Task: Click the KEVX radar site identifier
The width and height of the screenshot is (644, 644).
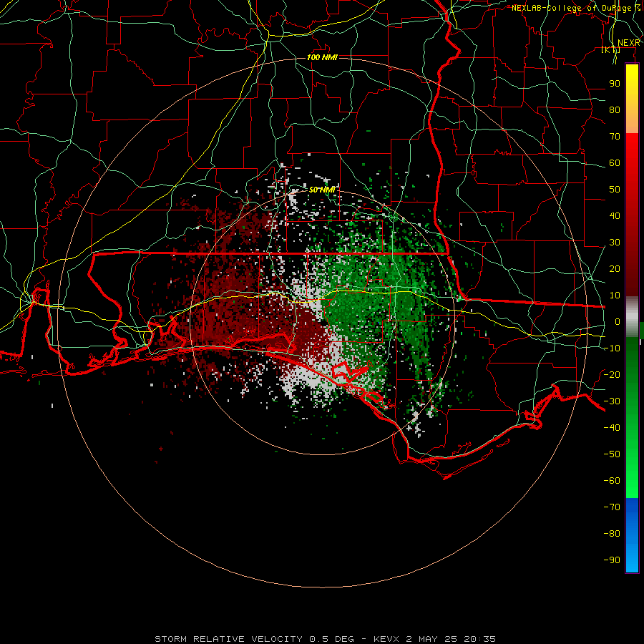Action: pos(387,639)
